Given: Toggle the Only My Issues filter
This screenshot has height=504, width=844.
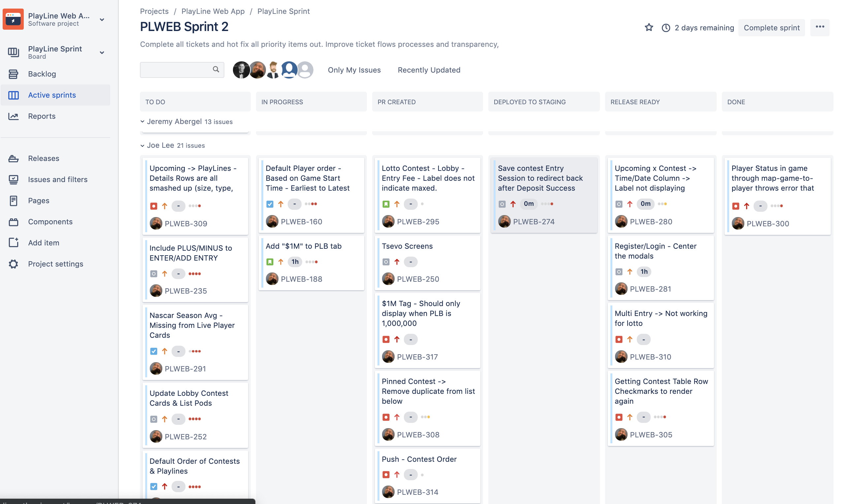Looking at the screenshot, I should [x=354, y=70].
